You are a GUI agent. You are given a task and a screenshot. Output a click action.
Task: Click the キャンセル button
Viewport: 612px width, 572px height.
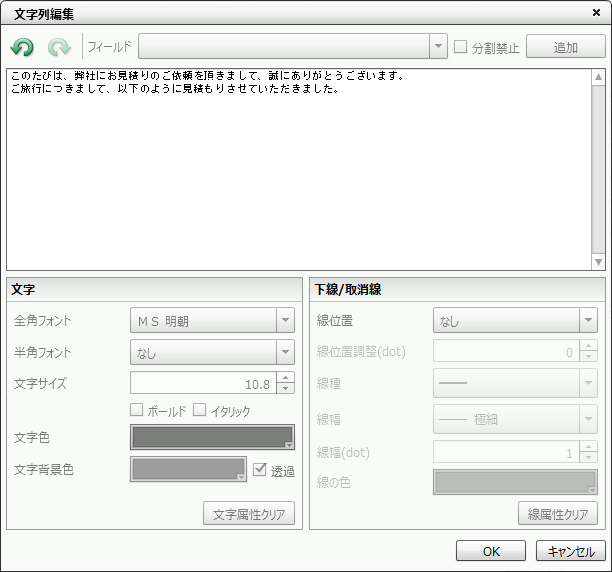(571, 551)
